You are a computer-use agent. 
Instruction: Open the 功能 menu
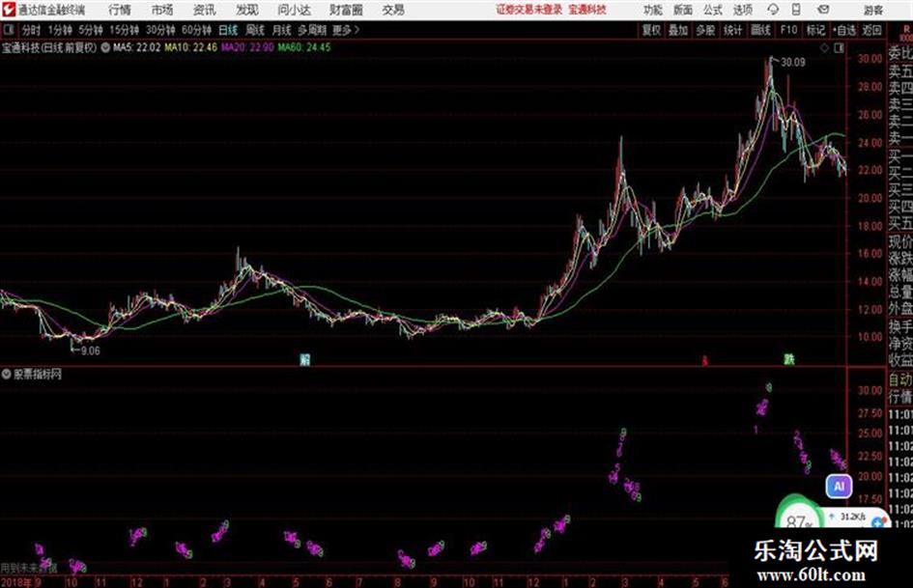coord(653,10)
